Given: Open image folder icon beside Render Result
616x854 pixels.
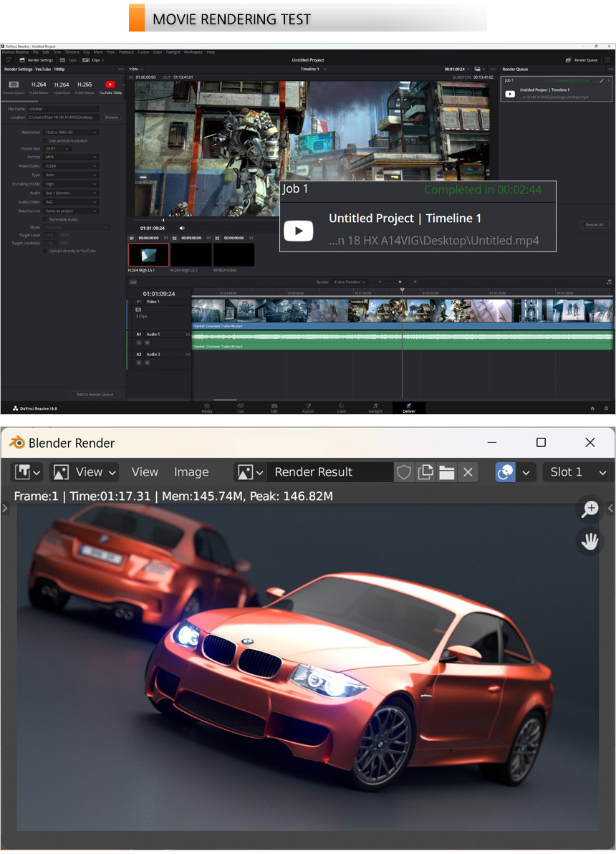Looking at the screenshot, I should click(447, 472).
